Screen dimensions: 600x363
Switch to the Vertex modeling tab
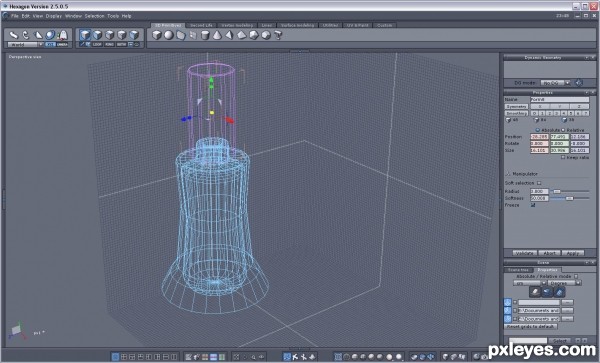237,25
